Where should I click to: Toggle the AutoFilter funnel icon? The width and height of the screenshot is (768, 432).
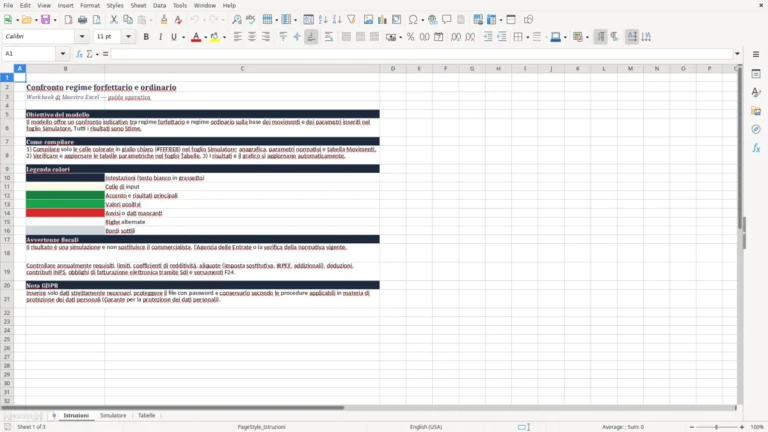[351, 20]
